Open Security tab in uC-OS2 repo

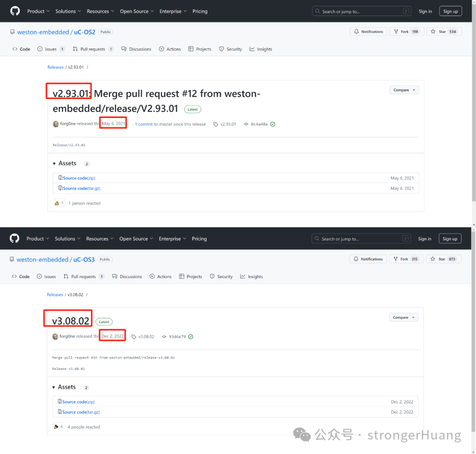231,49
